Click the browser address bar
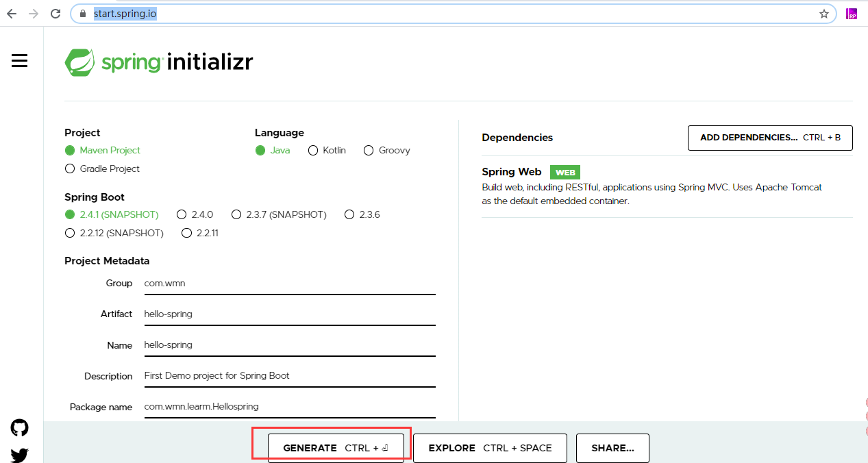Viewport: 868px width, 463px height. 452,14
